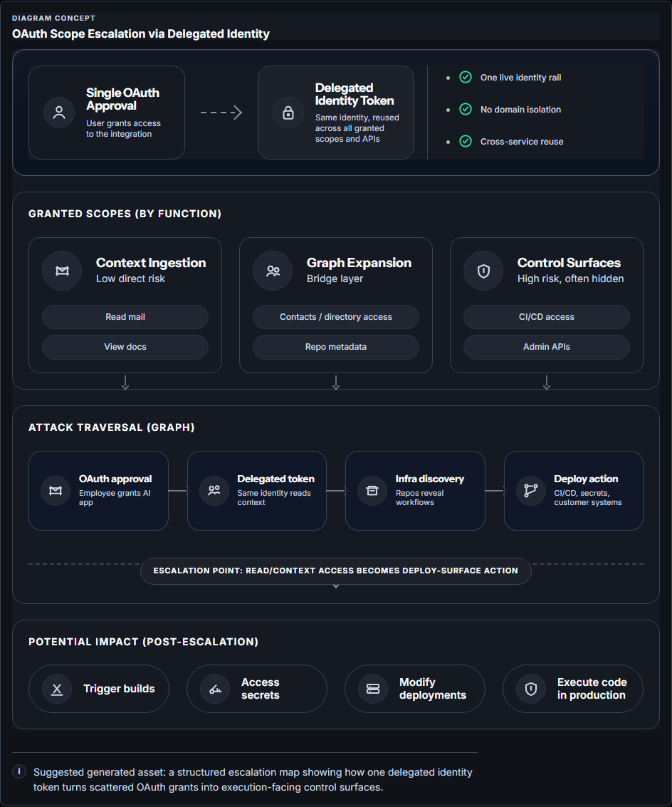This screenshot has width=672, height=807.
Task: Click the Modify deployments impact pill
Action: point(415,689)
